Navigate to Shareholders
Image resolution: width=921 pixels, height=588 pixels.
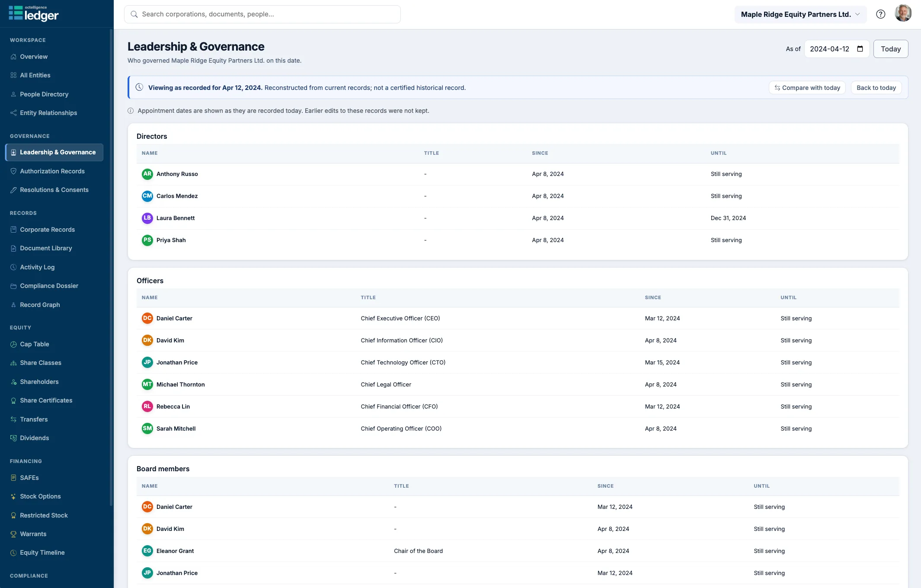click(x=54, y=382)
